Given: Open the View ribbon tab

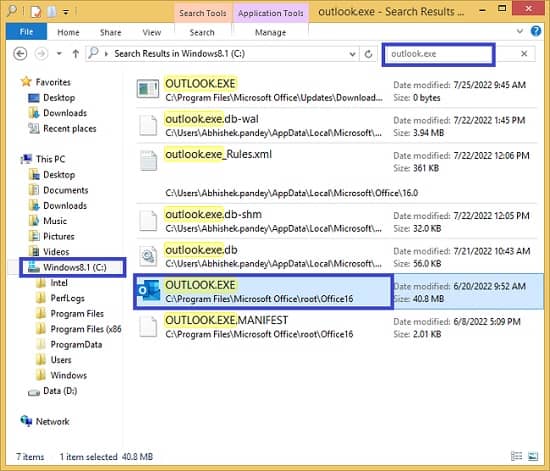Looking at the screenshot, I should click(152, 33).
